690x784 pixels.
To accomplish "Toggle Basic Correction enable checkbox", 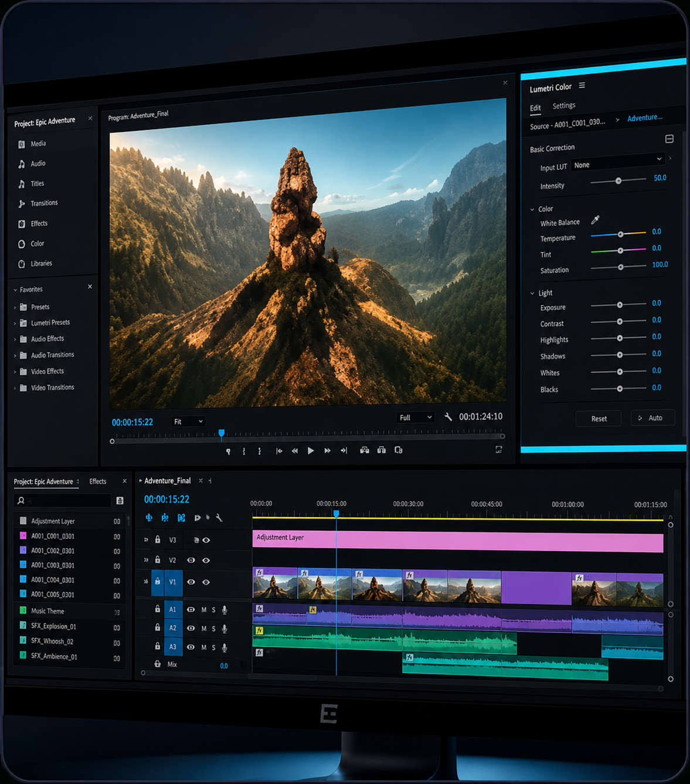I will pos(669,139).
